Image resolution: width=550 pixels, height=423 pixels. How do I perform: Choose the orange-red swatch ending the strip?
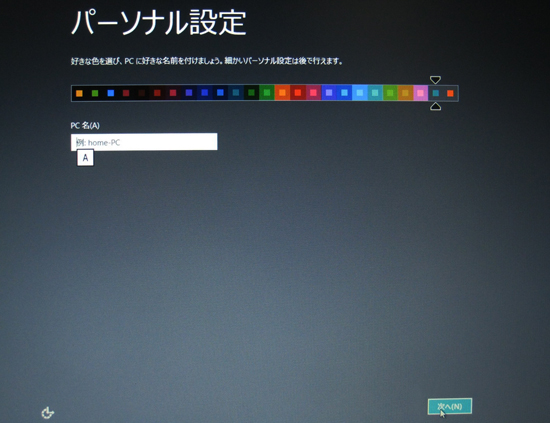450,93
